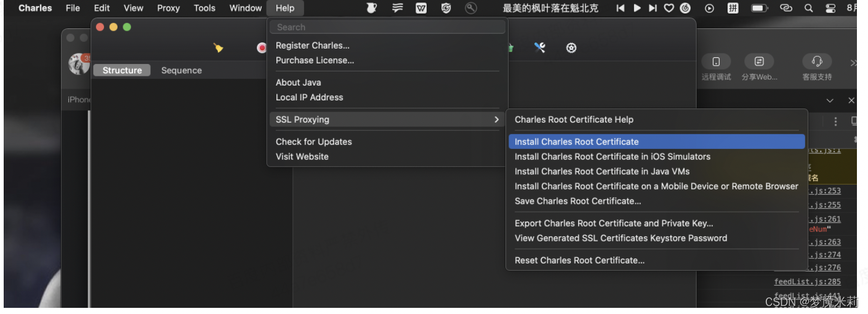Click the grey circular key icon in menu bar
Image resolution: width=868 pixels, height=314 pixels.
tap(472, 8)
